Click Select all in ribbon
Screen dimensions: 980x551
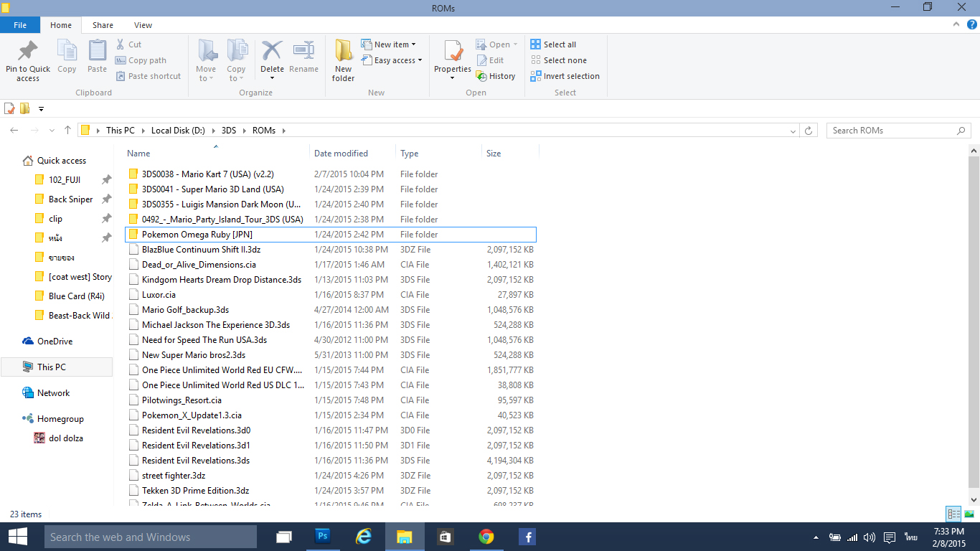(x=553, y=44)
